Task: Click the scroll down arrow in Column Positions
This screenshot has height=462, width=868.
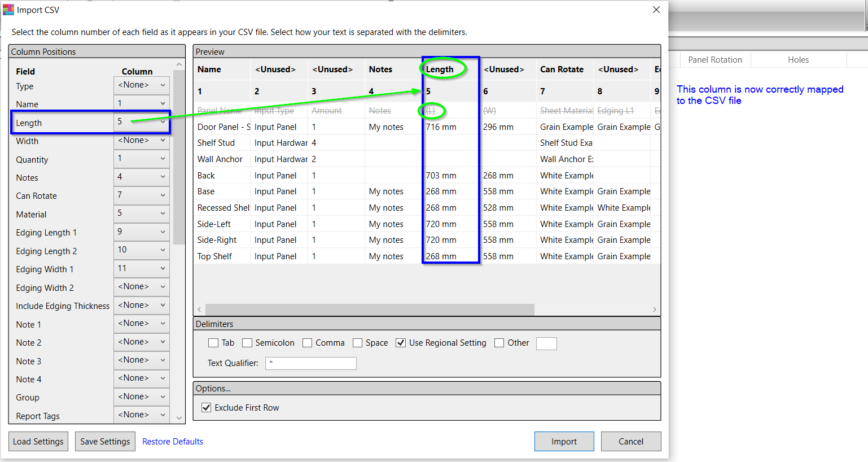Action: (x=179, y=418)
